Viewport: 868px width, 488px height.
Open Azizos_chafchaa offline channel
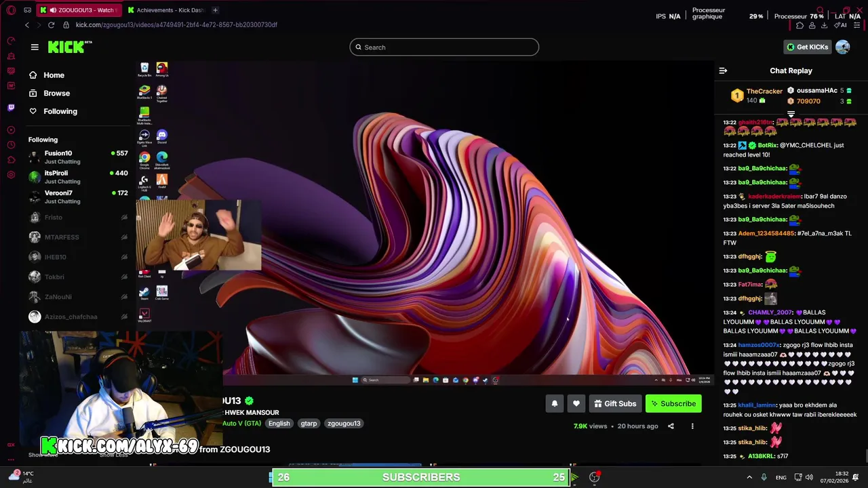click(78, 317)
